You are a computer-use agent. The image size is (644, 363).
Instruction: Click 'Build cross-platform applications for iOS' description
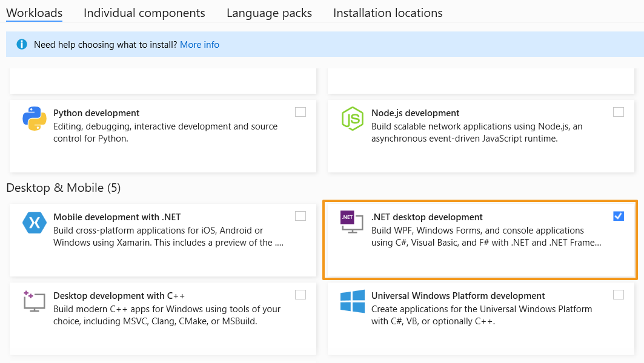click(x=168, y=237)
